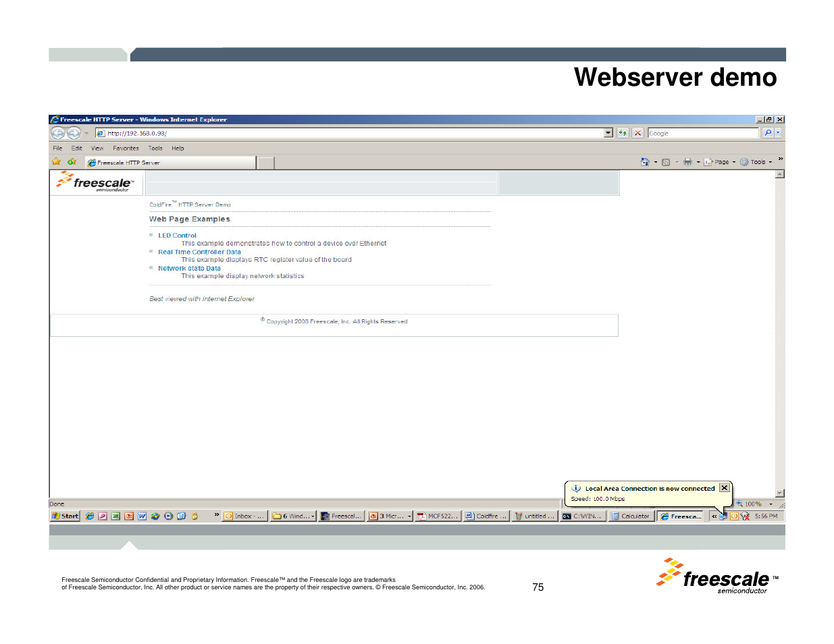Run search with the magnifier icon

[768, 133]
